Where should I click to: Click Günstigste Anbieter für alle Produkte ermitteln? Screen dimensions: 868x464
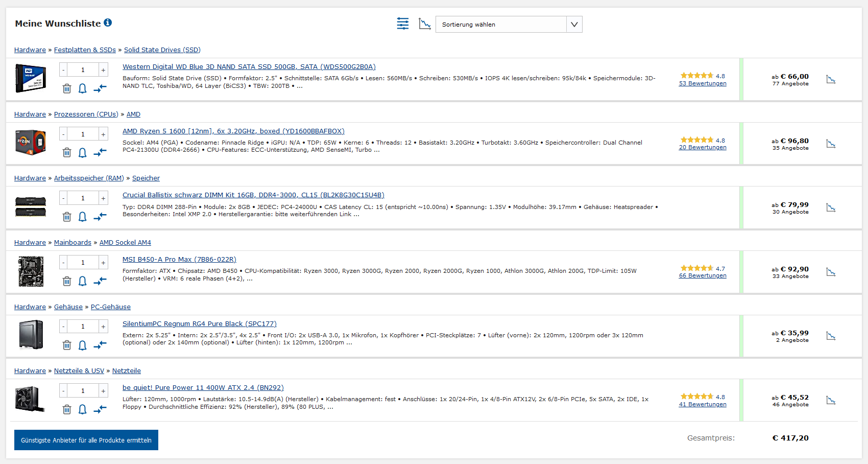(x=86, y=440)
